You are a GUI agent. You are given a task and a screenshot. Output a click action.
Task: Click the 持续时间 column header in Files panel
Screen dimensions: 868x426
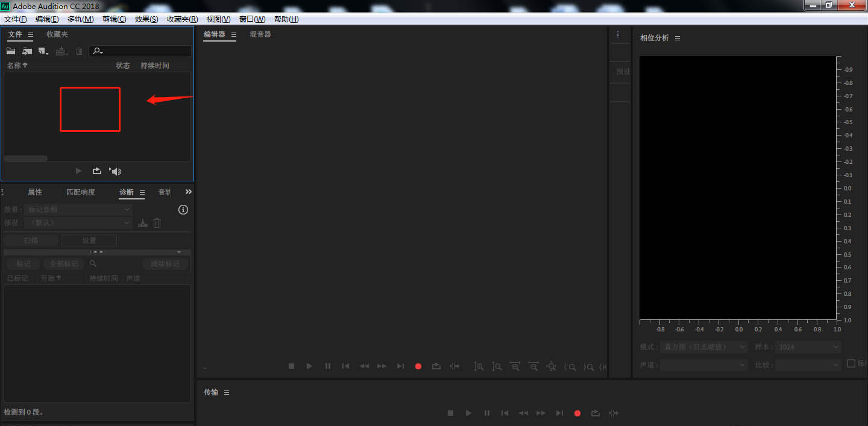(155, 65)
